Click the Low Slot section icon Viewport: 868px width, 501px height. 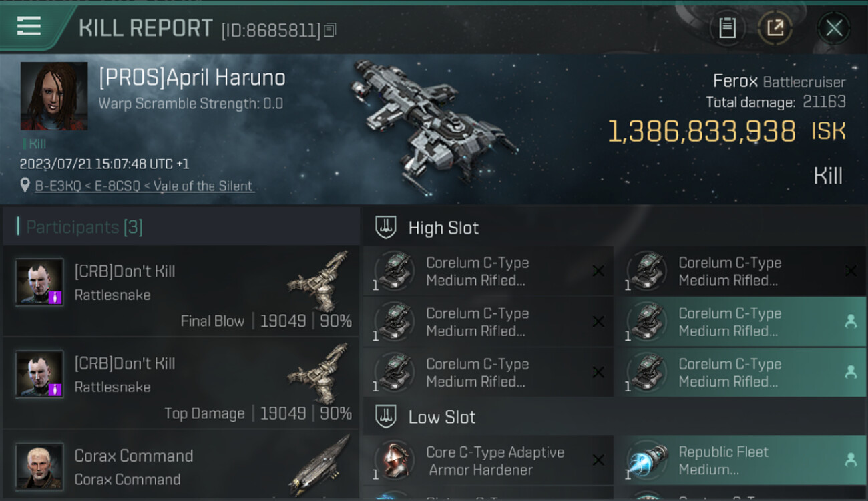pyautogui.click(x=386, y=417)
